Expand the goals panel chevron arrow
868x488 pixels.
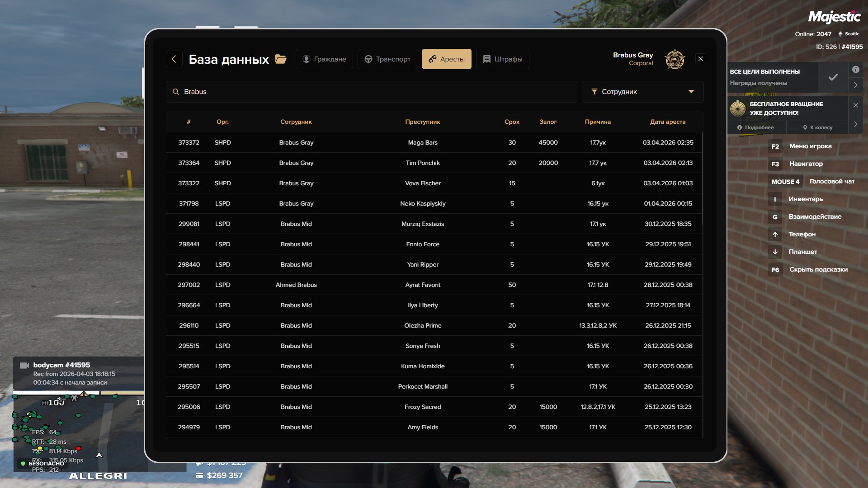[855, 85]
